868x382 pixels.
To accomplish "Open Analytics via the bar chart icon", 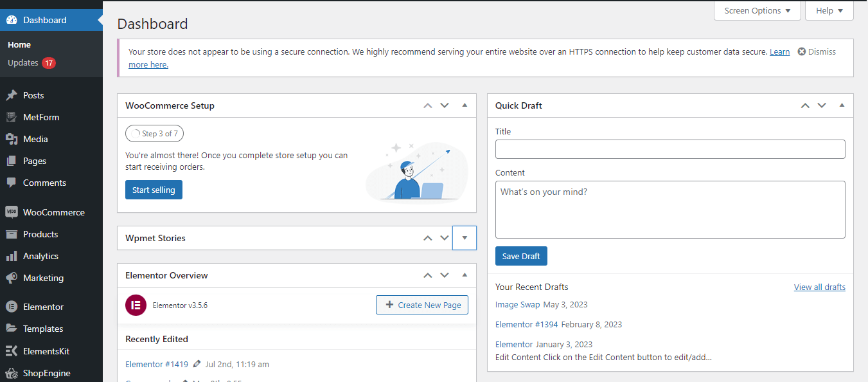I will [12, 256].
